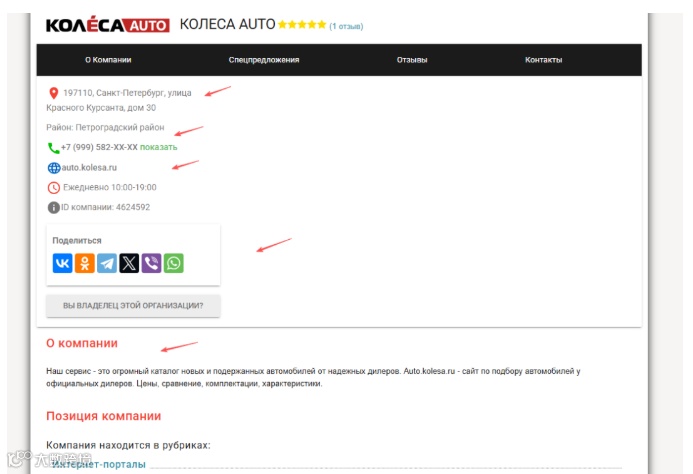Share via the Telegram icon
The width and height of the screenshot is (693, 474).
[x=107, y=263]
